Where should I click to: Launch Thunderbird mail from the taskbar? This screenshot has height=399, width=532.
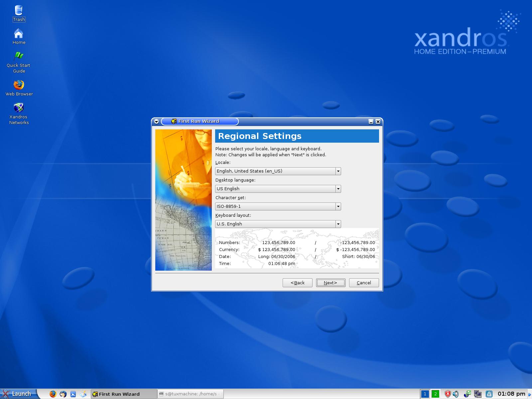[63, 394]
